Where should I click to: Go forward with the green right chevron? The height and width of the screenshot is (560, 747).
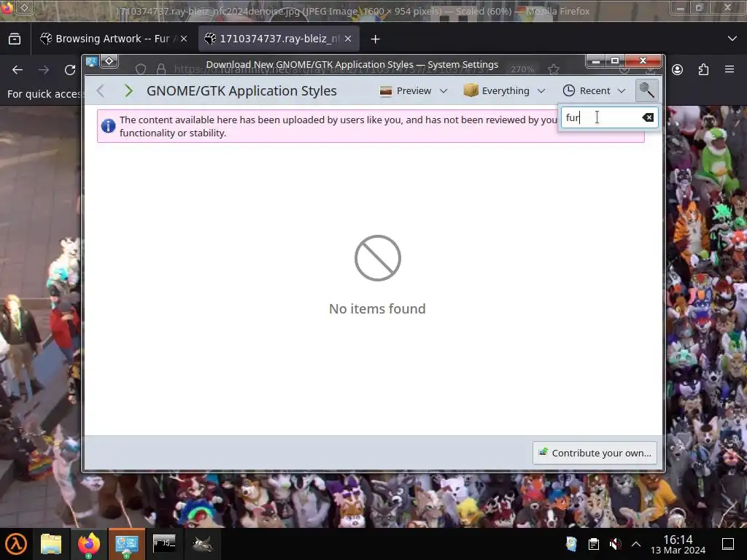coord(128,90)
